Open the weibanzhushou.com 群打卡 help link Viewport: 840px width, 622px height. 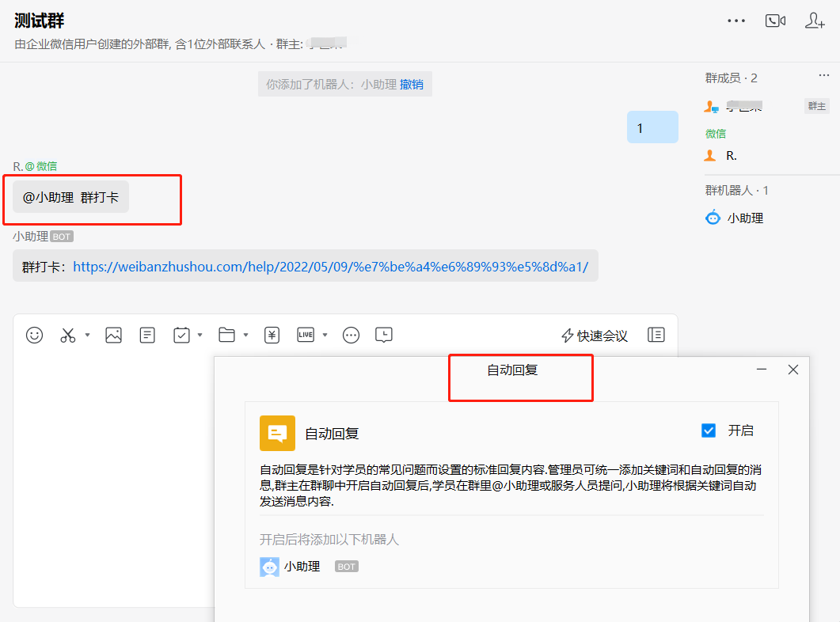pos(330,267)
